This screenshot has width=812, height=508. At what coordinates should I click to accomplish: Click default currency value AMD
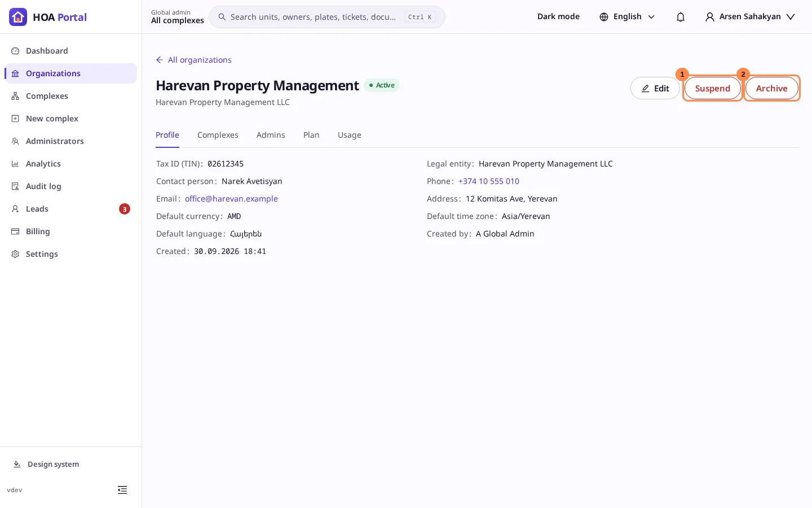[234, 216]
